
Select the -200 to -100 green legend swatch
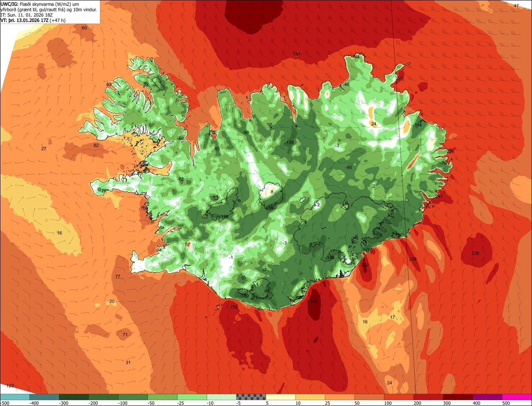pyautogui.click(x=103, y=397)
